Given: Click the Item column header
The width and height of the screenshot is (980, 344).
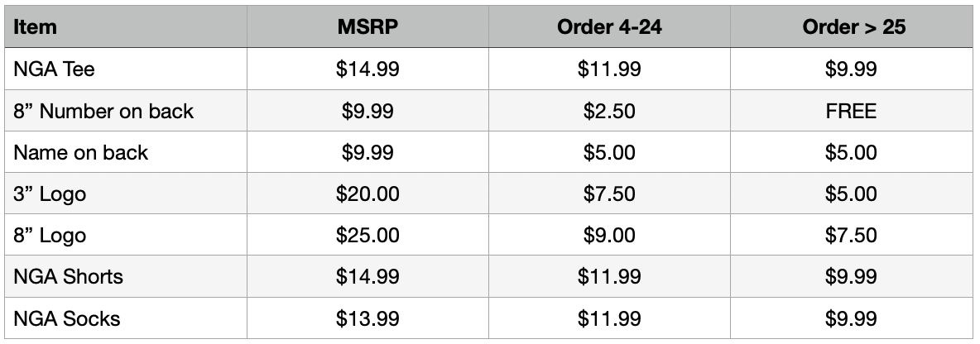Looking at the screenshot, I should pyautogui.click(x=36, y=27).
